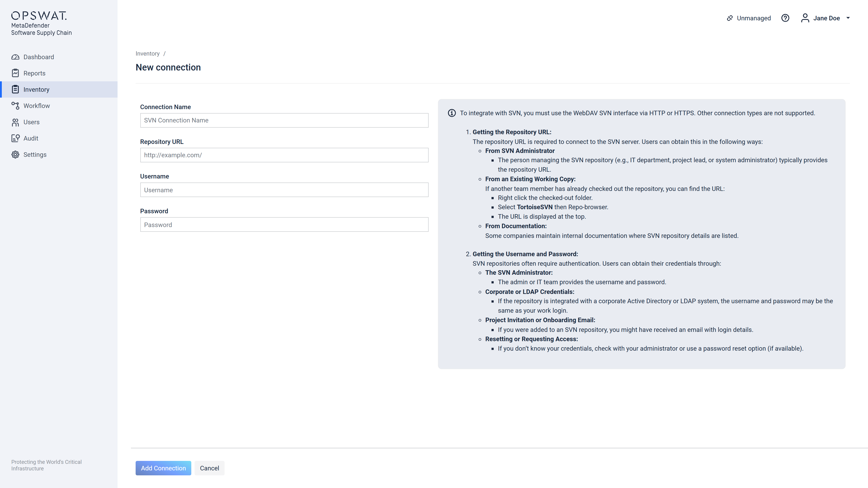The height and width of the screenshot is (488, 868).
Task: Click the Settings gear icon
Action: tap(15, 155)
